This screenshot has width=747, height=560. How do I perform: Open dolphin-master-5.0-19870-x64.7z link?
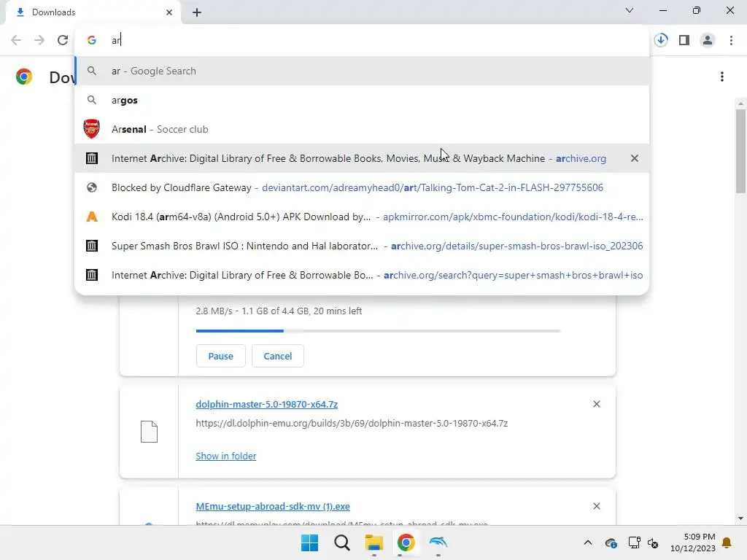(267, 404)
